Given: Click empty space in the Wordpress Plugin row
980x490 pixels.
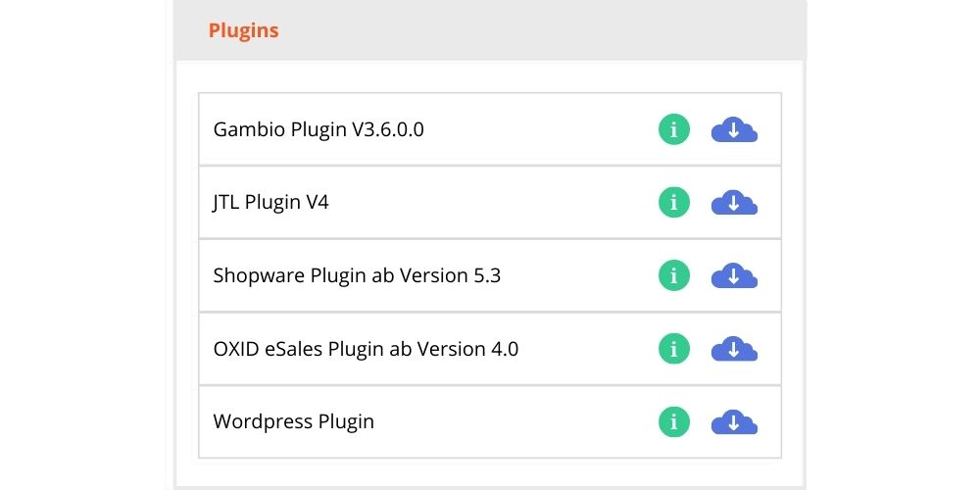Looking at the screenshot, I should tap(519, 422).
